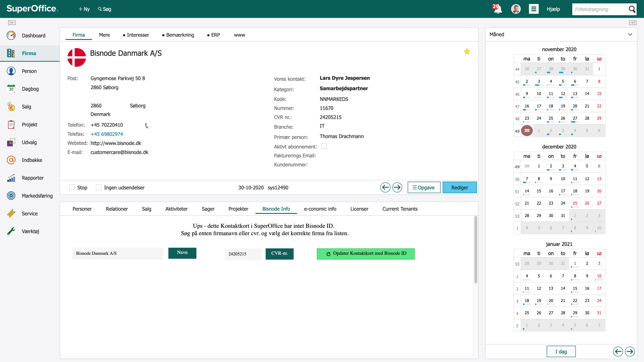Click the phone dial icon next to Telefon

[x=147, y=125]
